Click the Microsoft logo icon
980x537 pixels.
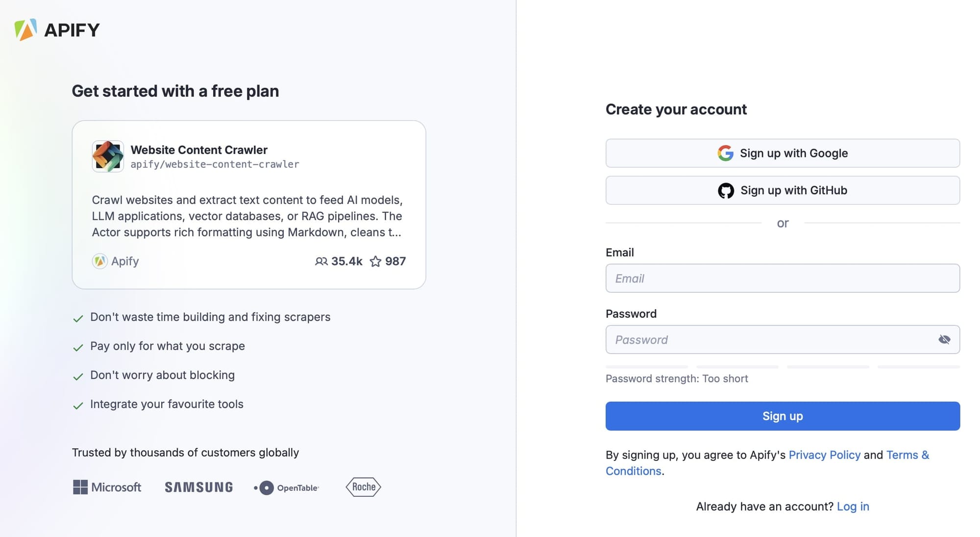[79, 486]
